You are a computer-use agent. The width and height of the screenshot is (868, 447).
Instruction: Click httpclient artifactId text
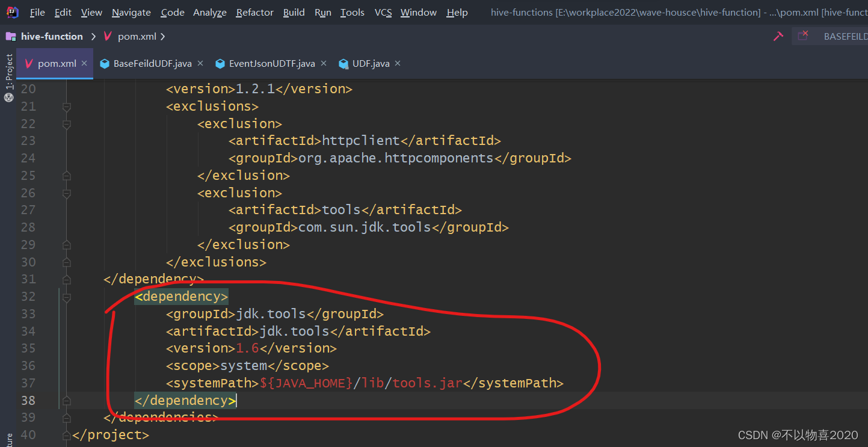pyautogui.click(x=361, y=141)
